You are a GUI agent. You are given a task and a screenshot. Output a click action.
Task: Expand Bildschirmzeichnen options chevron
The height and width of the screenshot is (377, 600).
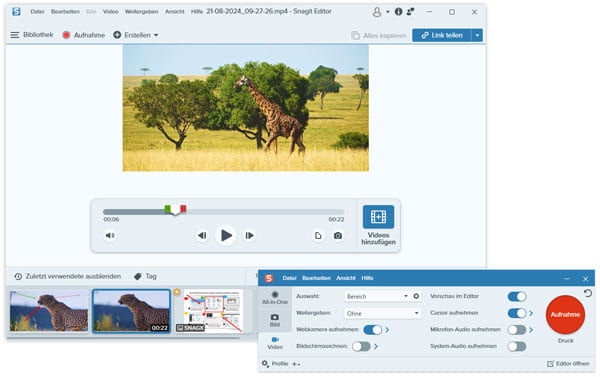tap(376, 346)
